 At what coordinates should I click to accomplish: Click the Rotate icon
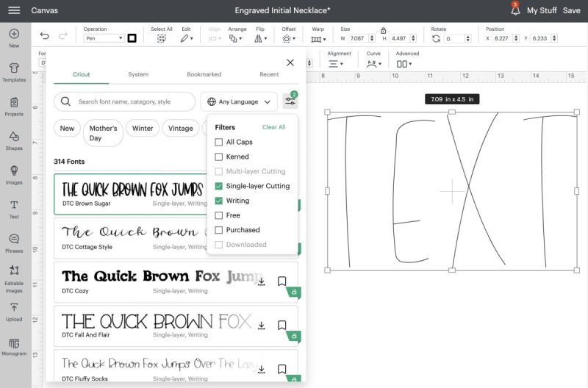tap(436, 38)
